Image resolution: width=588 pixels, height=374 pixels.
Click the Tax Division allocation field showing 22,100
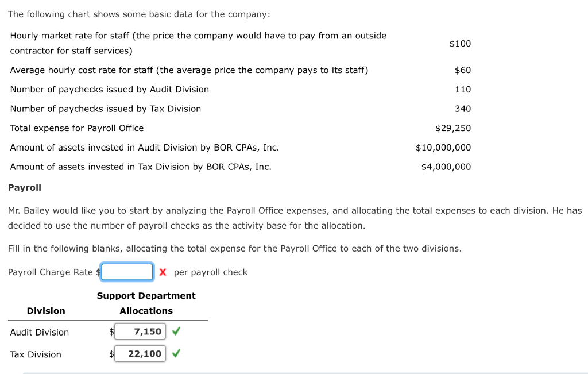pos(140,354)
